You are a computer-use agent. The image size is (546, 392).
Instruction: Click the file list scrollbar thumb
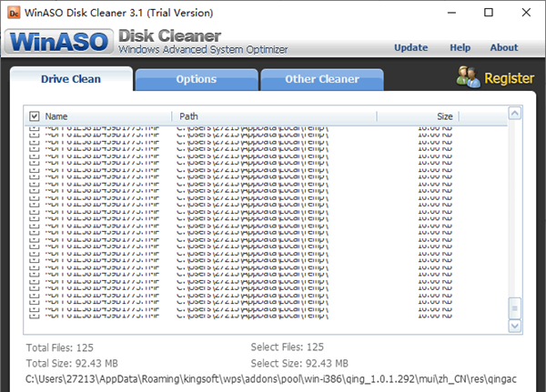(x=515, y=308)
